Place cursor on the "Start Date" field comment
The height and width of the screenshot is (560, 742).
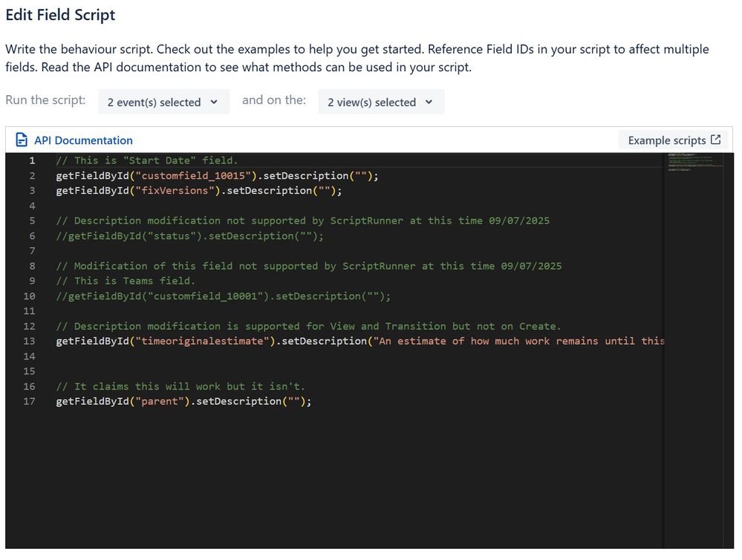click(x=147, y=160)
